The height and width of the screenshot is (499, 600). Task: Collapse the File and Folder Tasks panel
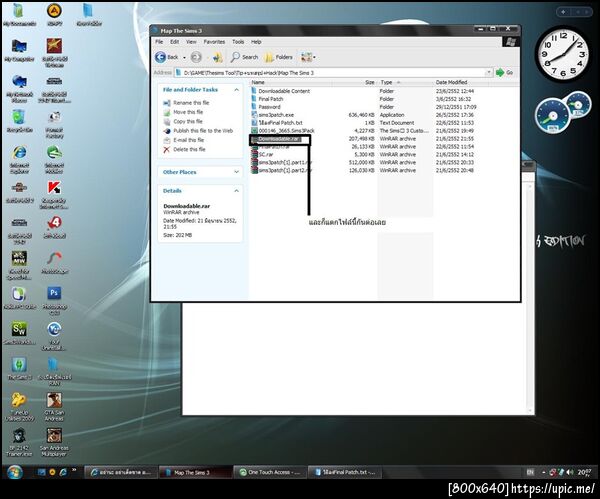pyautogui.click(x=236, y=90)
